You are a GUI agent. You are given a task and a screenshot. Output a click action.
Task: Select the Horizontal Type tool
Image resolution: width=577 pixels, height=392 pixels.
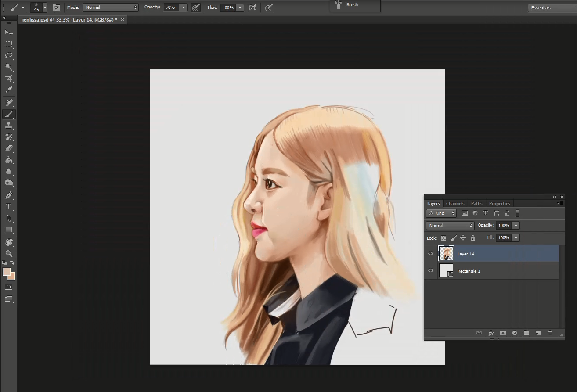(8, 207)
